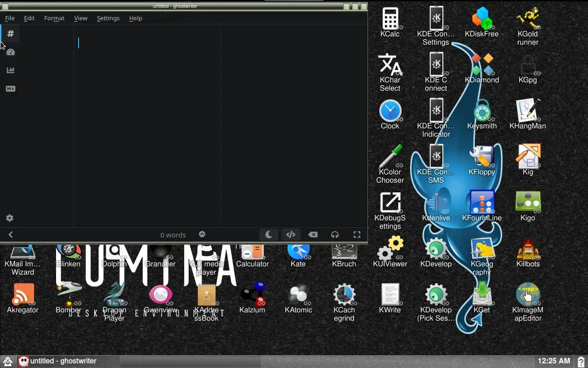
Task: Open the Document Statistics sidebar tab
Action: coord(11,70)
